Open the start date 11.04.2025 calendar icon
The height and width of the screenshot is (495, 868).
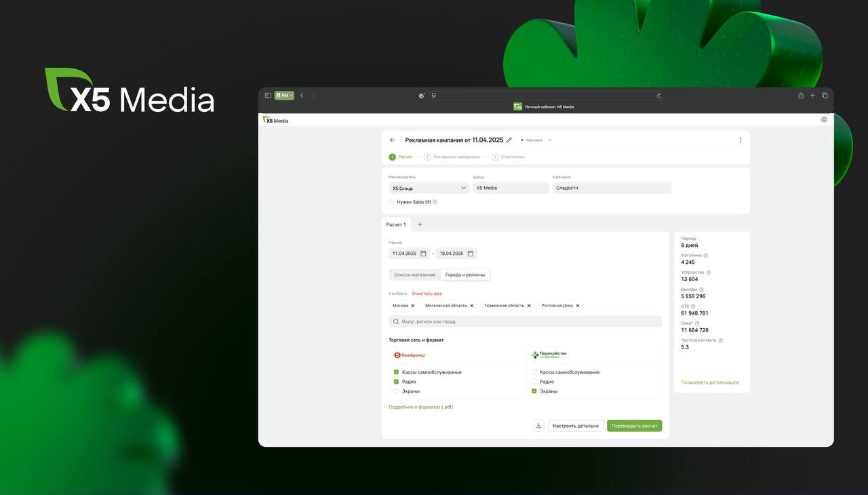[424, 254]
